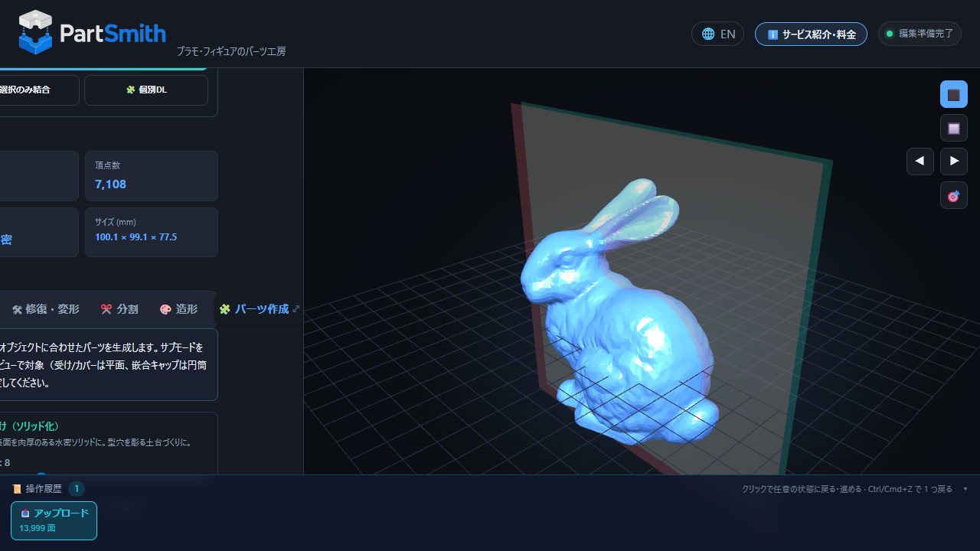Click the 個別DL download button
Image resolution: width=980 pixels, height=551 pixels.
(146, 90)
